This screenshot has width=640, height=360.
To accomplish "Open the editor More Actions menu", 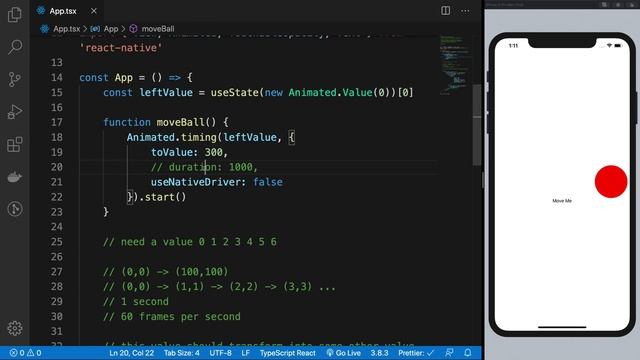I will point(465,11).
